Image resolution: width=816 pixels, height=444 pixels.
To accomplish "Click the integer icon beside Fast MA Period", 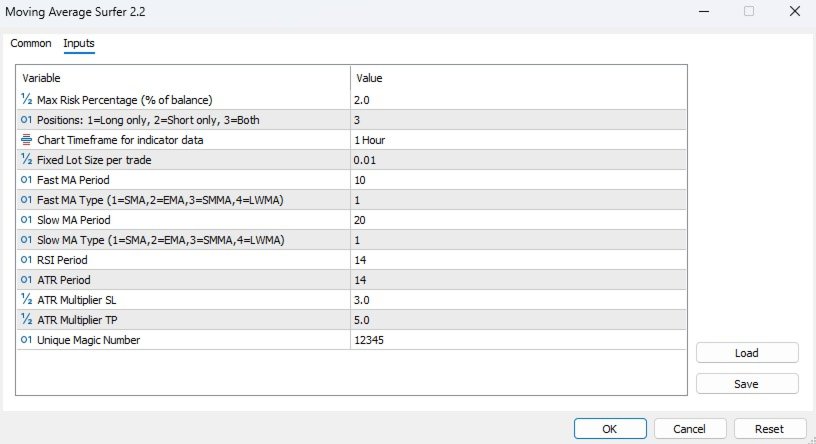I will tap(26, 180).
